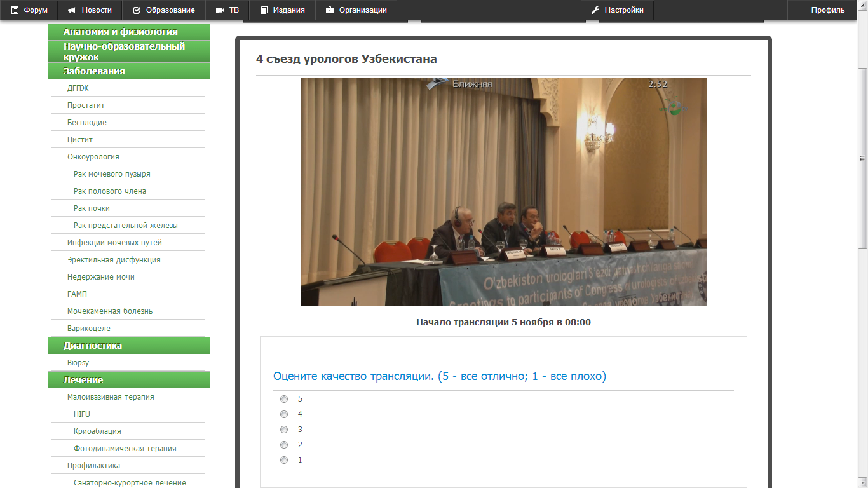Click the Настройки wrench icon

click(595, 10)
